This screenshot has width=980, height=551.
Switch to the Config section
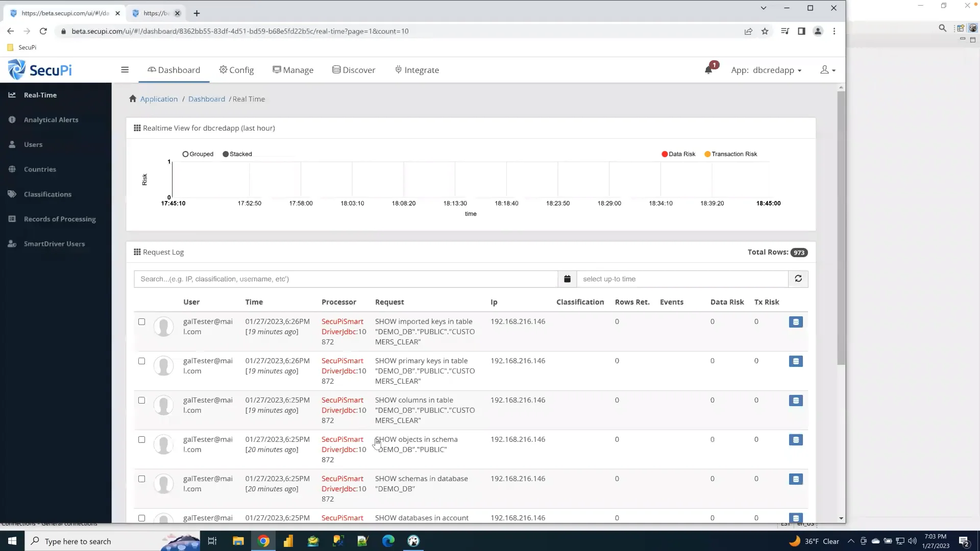point(236,70)
